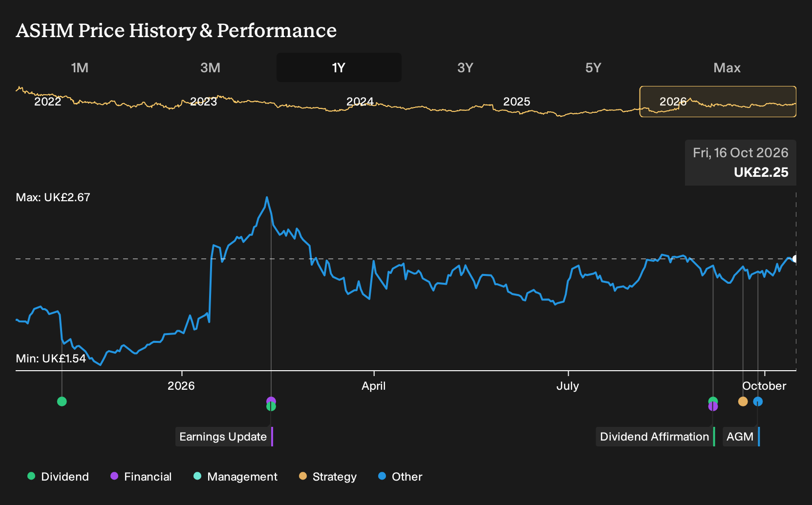The width and height of the screenshot is (812, 505).
Task: Click the Fri, 16 Oct 2026 date
Action: tap(741, 153)
